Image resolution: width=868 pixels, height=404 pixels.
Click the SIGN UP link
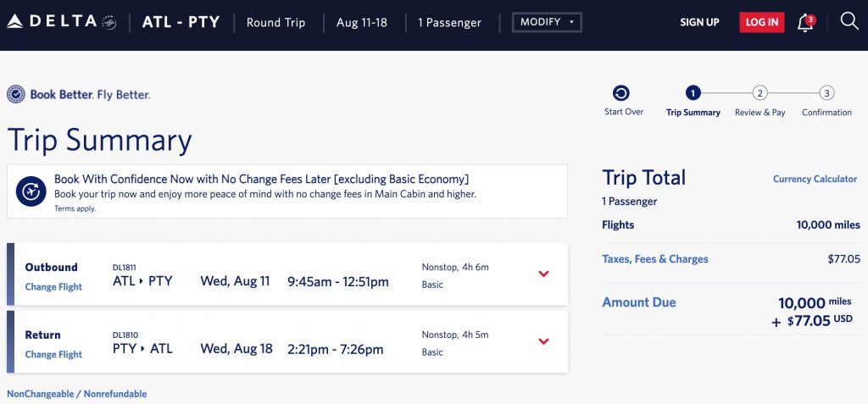point(699,23)
